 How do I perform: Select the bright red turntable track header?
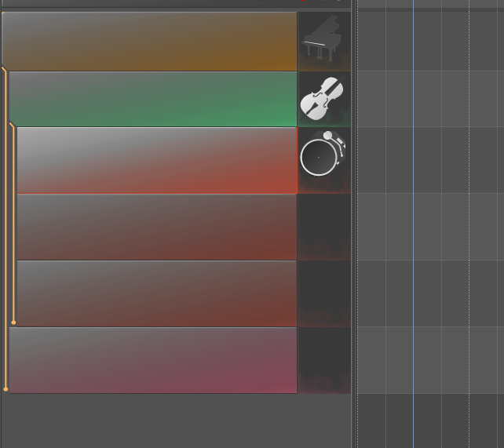(x=157, y=160)
